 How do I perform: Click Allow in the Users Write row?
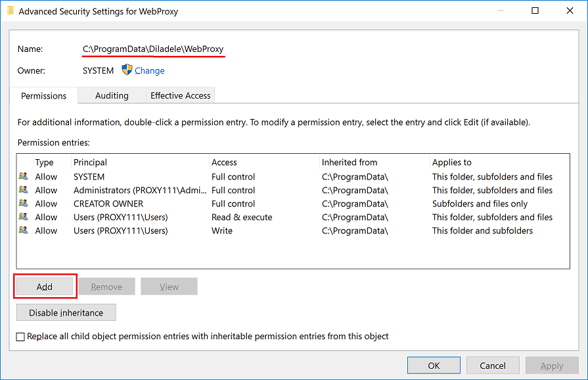click(x=46, y=231)
